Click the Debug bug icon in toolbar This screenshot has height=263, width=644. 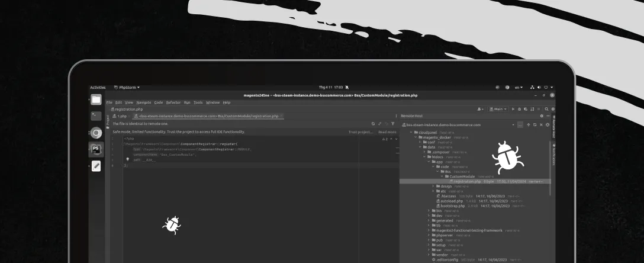(520, 110)
